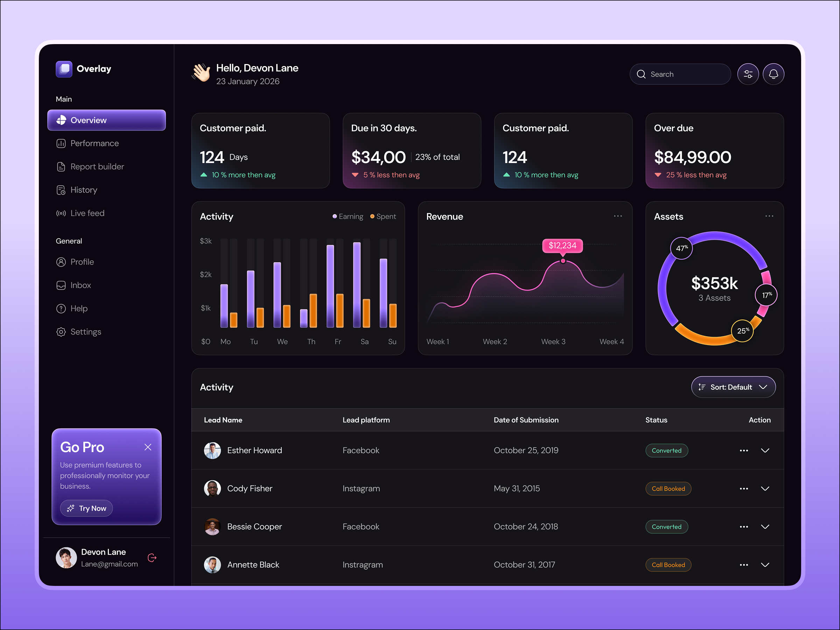This screenshot has width=840, height=630.
Task: Click the Live feed icon
Action: [x=61, y=213]
